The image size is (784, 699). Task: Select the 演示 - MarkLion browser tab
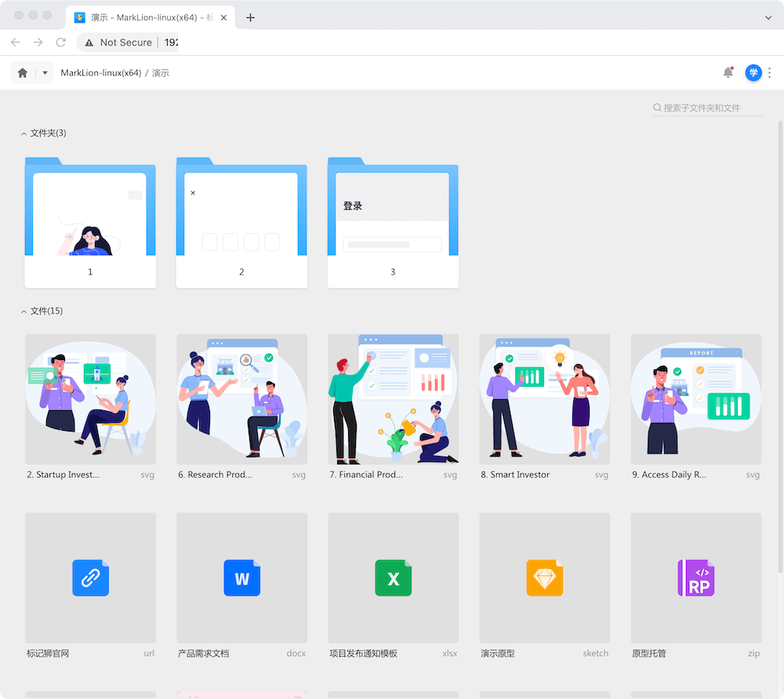149,17
